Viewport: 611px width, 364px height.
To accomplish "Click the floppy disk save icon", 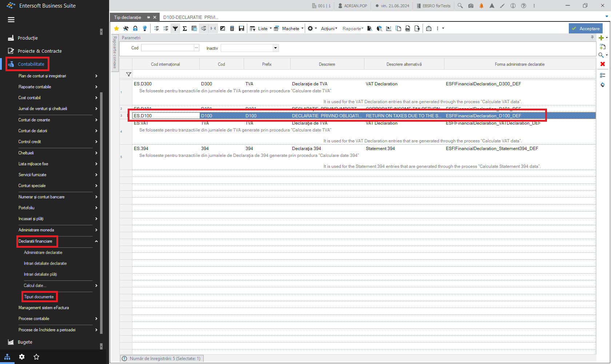I will 241,28.
